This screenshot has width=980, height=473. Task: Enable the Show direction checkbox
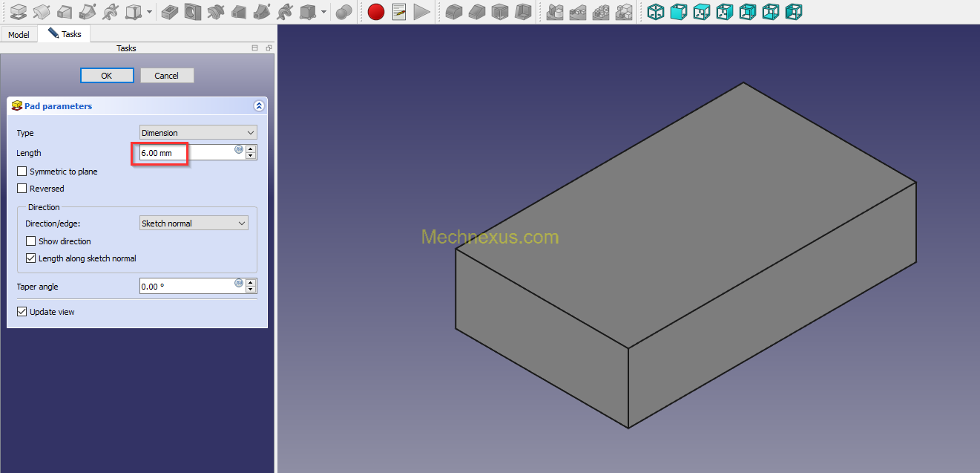[30, 241]
